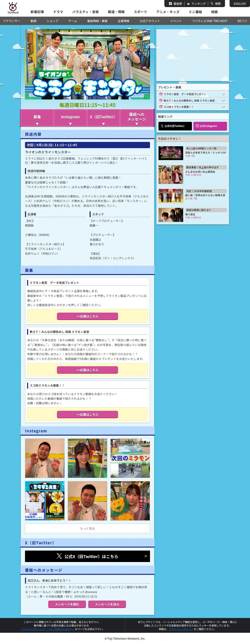Open 番組情報・募集 in sub navigation

point(97,21)
